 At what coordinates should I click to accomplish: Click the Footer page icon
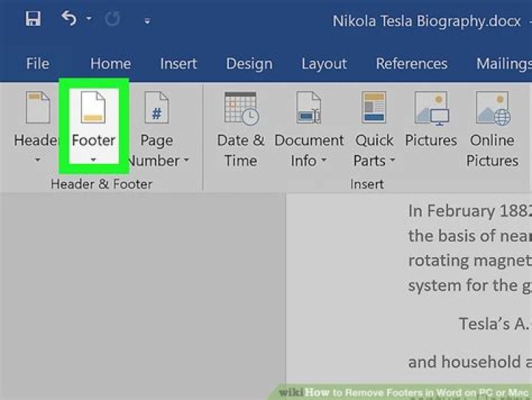point(93,107)
